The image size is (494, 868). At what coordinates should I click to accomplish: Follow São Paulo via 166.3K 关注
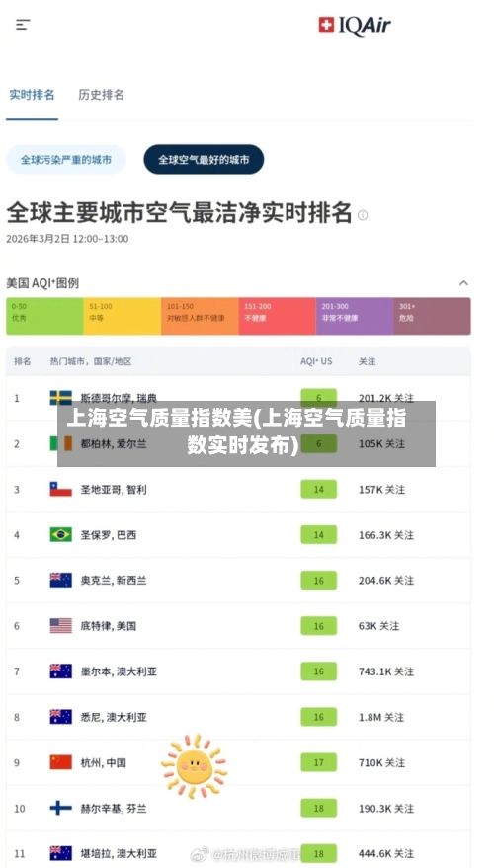[386, 535]
